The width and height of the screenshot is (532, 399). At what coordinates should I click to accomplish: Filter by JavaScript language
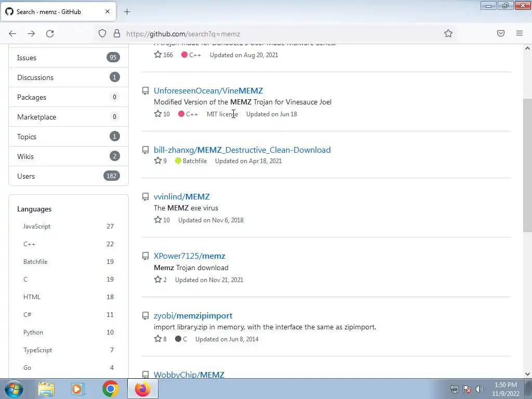click(x=69, y=227)
